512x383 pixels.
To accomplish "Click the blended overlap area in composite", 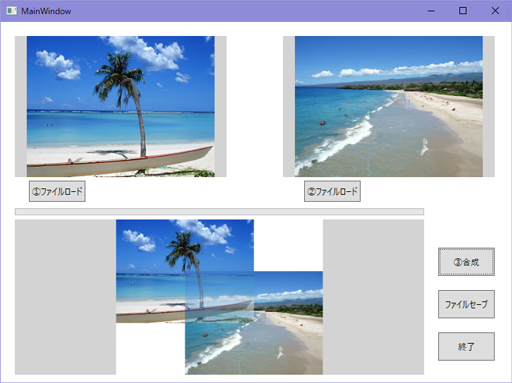I will click(219, 297).
